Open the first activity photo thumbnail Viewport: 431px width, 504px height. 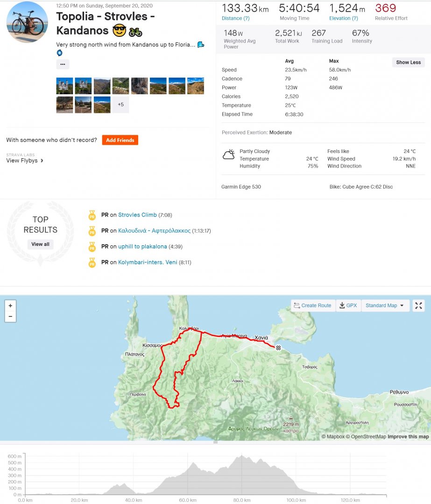64,86
